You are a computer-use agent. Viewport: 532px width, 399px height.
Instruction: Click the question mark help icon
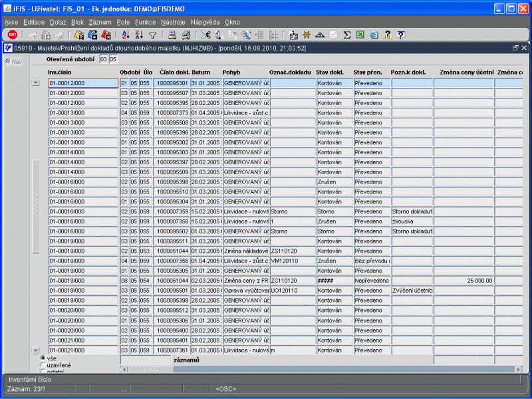pyautogui.click(x=400, y=35)
